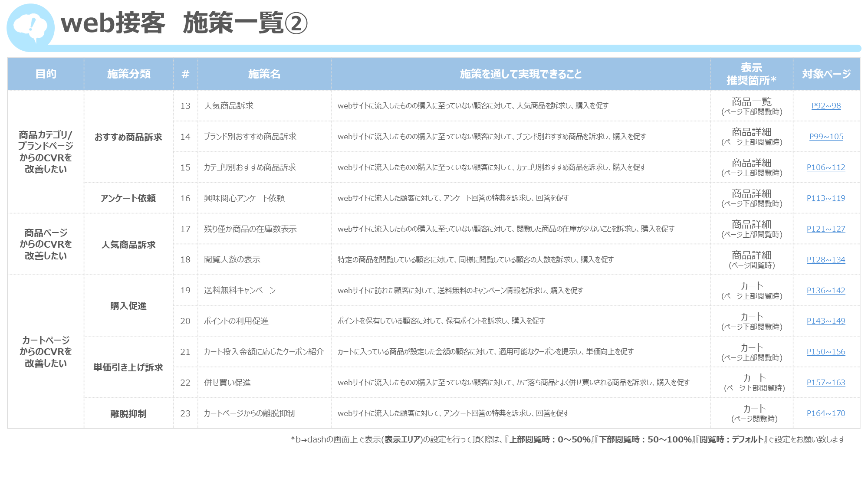Open page link P150~156
This screenshot has height=488, width=868.
tap(826, 352)
